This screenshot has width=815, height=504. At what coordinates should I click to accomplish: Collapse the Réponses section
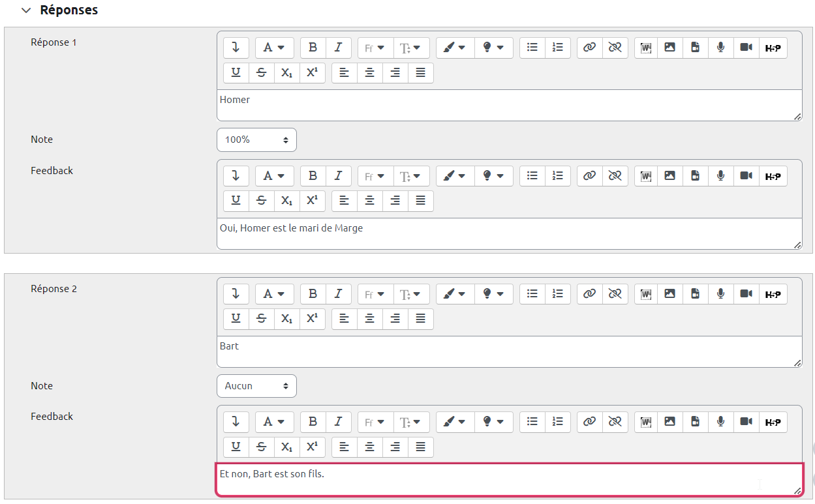tap(26, 10)
